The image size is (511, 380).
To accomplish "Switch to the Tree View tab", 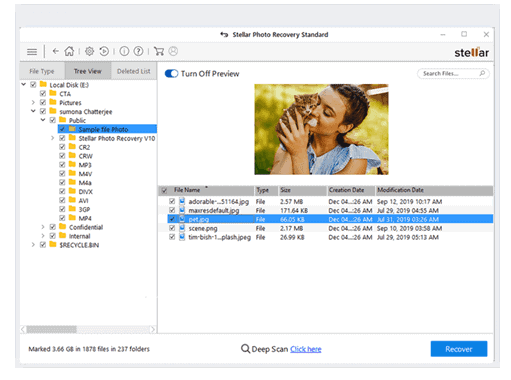I will [88, 71].
